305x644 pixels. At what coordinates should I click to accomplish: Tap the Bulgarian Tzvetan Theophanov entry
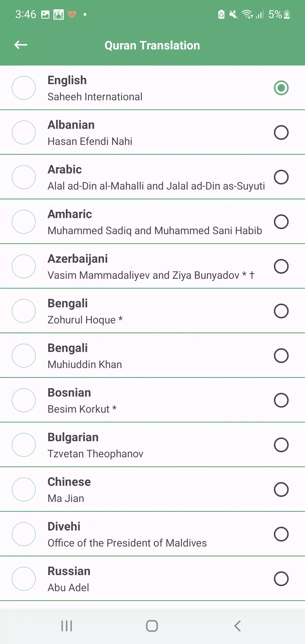click(x=152, y=445)
